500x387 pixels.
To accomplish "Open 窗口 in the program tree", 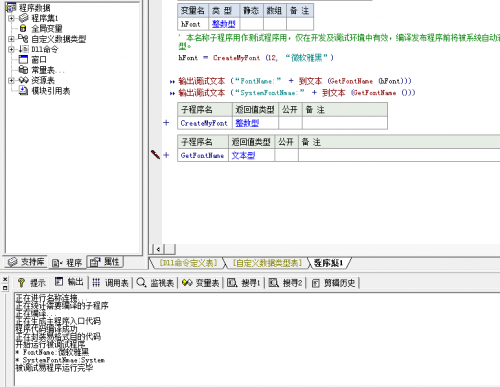I will pos(39,60).
